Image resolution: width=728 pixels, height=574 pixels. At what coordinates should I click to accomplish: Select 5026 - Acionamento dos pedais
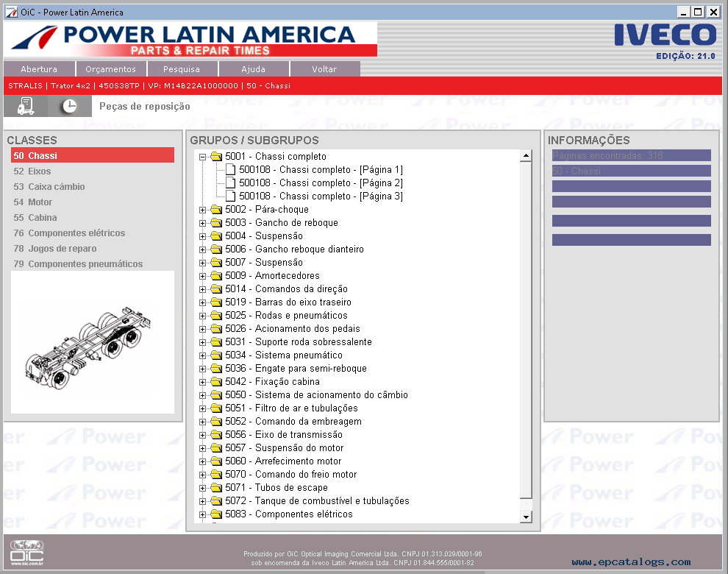[x=293, y=329]
